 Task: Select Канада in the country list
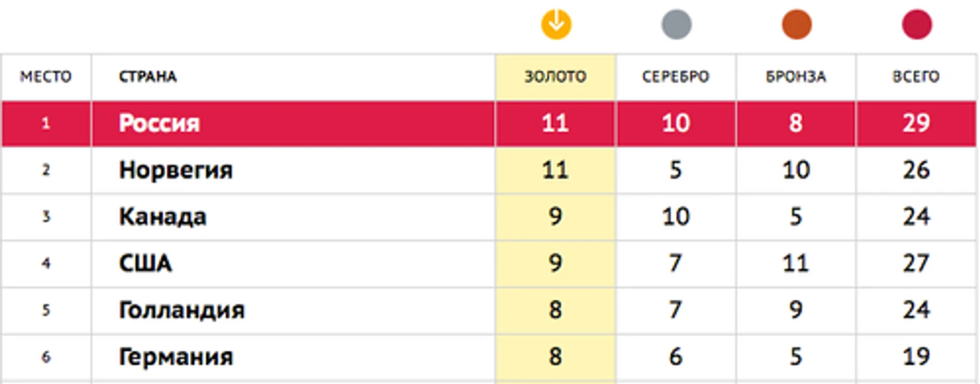162,217
